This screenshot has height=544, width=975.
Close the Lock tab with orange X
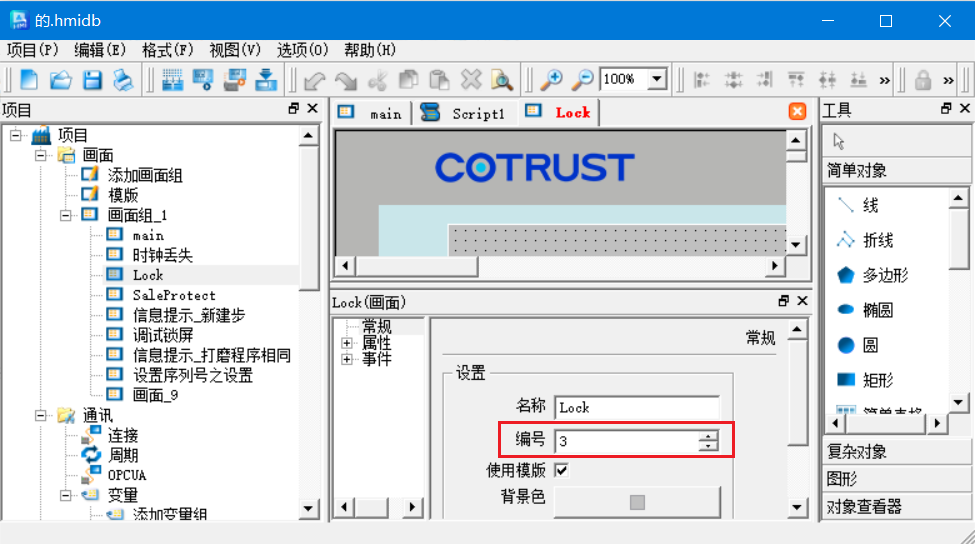[797, 111]
